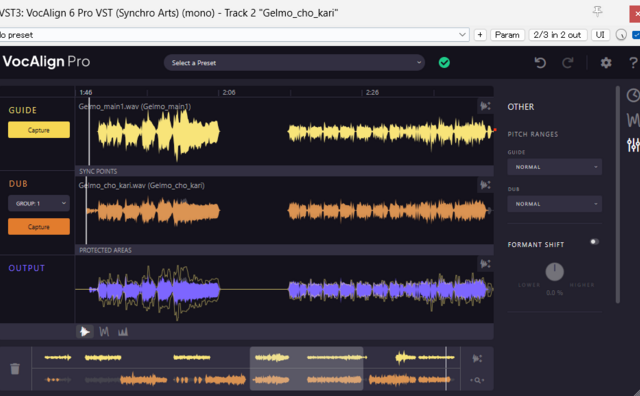Click the OTHER panel heading
The image size is (640, 396).
click(520, 107)
